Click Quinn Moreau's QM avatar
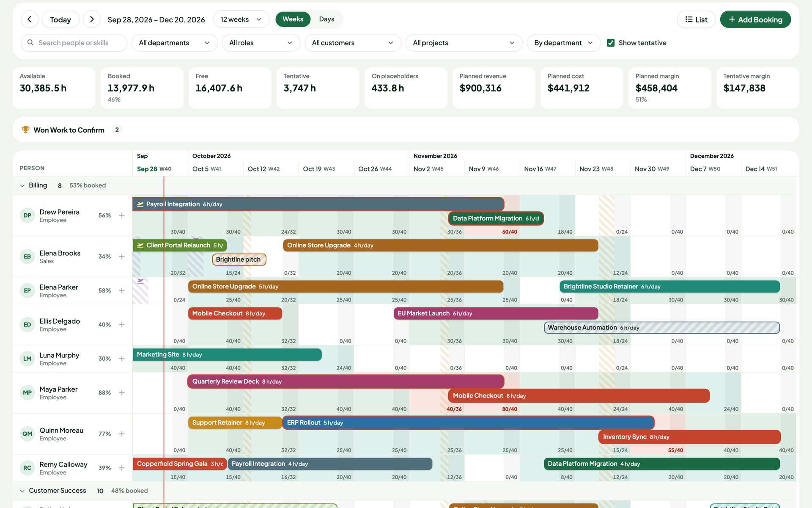812x508 pixels. click(x=27, y=434)
